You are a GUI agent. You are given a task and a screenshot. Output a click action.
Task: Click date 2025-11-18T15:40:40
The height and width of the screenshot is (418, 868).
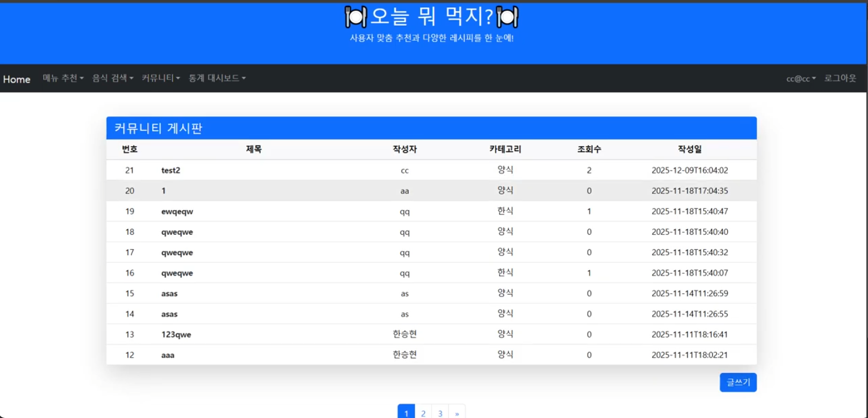690,232
